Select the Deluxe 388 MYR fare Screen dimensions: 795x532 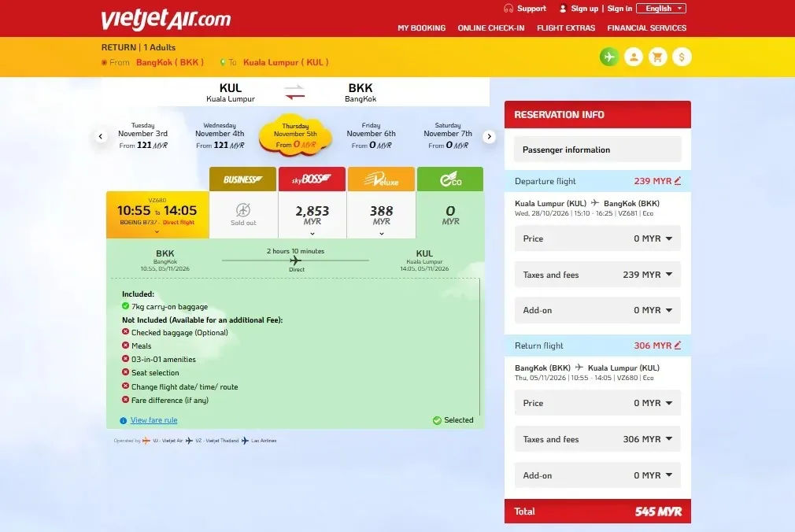[381, 215]
